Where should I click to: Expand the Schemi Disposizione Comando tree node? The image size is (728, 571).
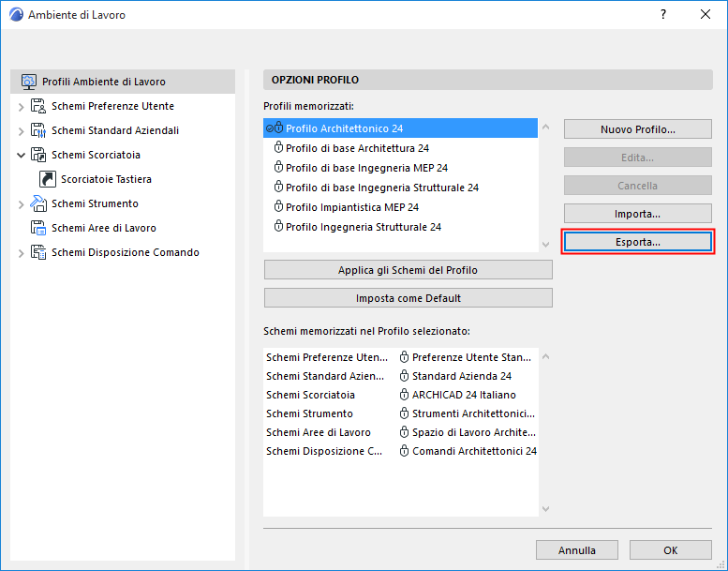tap(22, 253)
